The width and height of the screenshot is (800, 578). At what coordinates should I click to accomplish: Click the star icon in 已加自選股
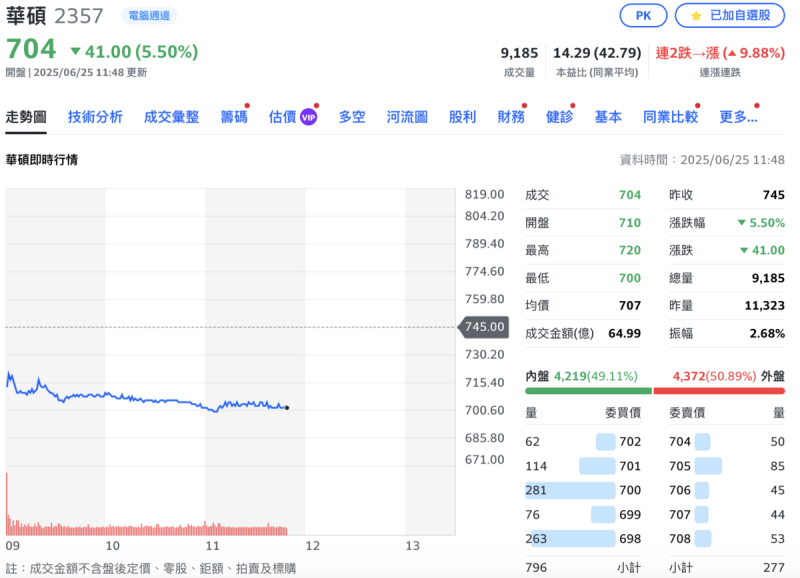click(x=696, y=16)
